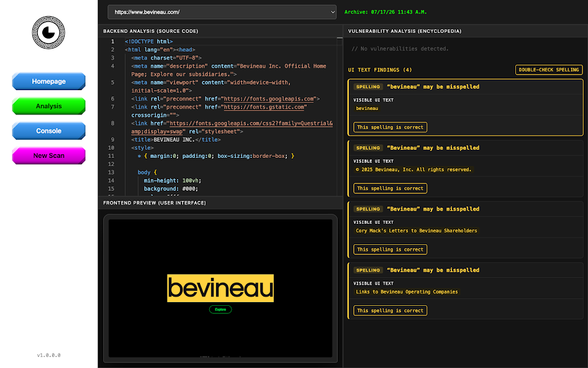Click the body { line in code
Image resolution: width=588 pixels, height=368 pixels.
tap(147, 172)
